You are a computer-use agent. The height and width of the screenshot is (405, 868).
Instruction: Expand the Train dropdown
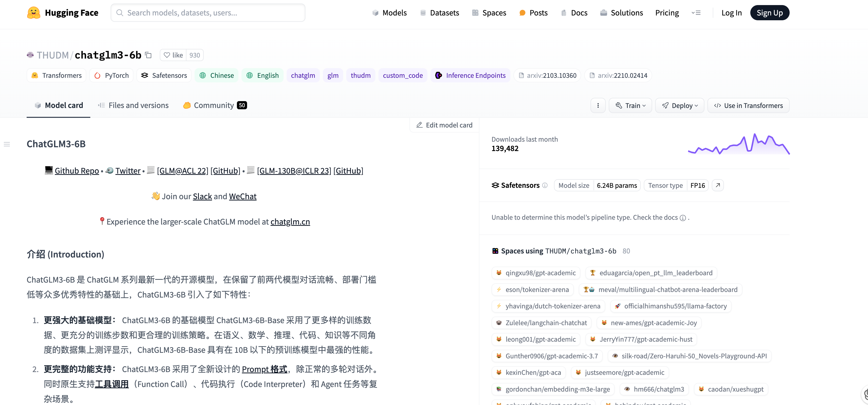630,105
